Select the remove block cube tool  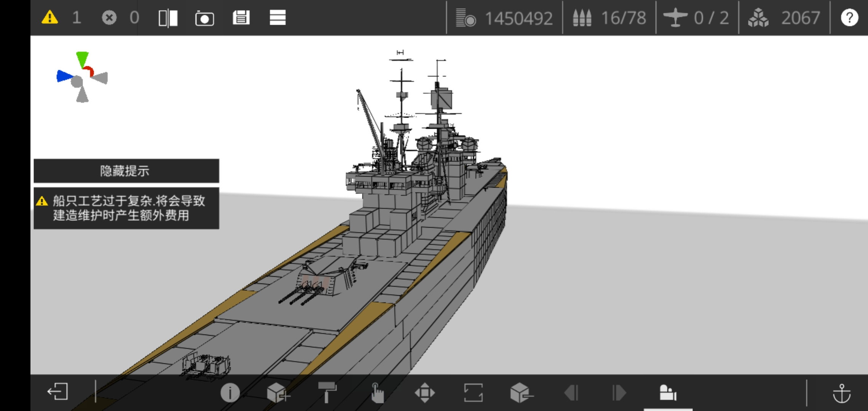[522, 392]
